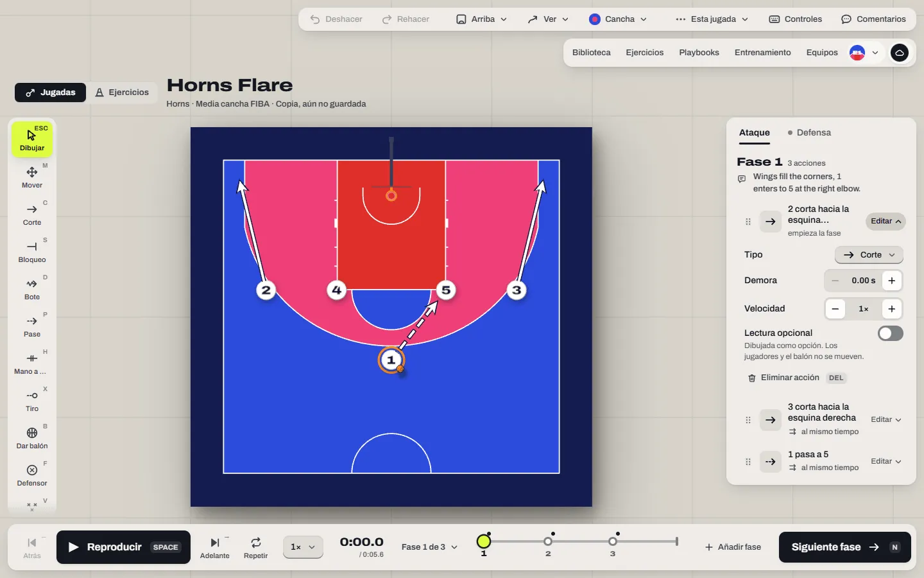924x578 pixels.
Task: Pick the Bote dribble tool
Action: click(32, 289)
